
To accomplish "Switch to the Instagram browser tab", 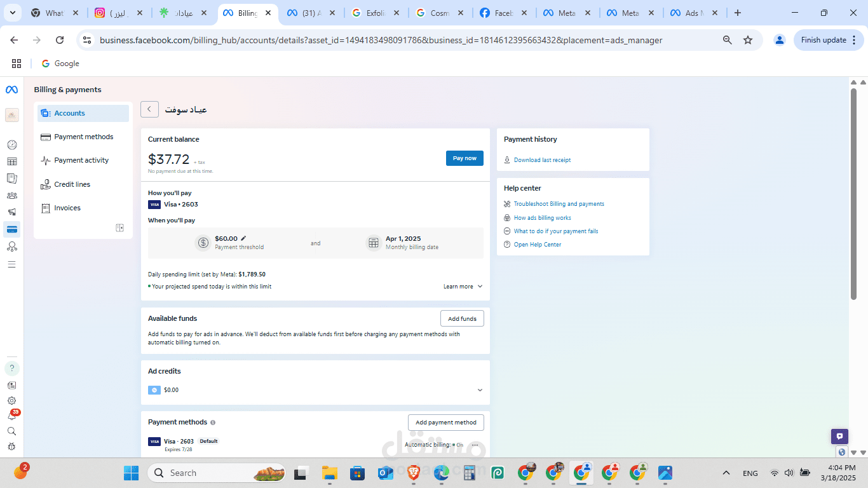I will click(119, 13).
